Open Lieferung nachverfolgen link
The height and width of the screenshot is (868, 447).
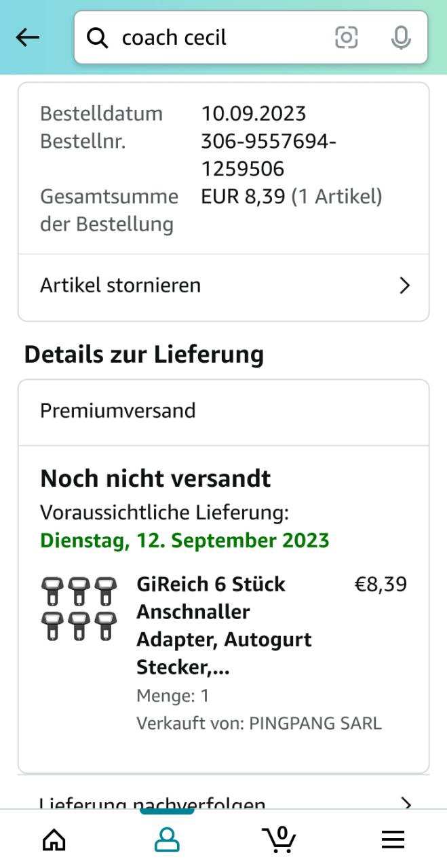(x=153, y=802)
